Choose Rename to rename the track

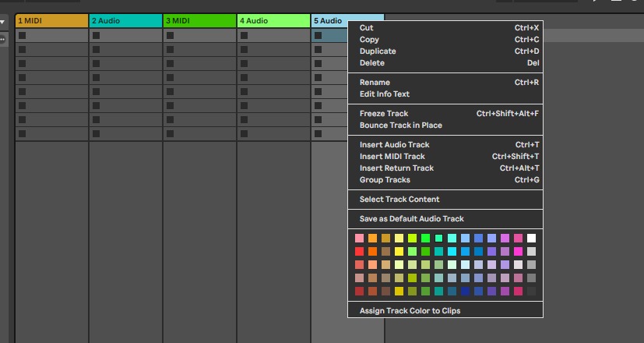point(445,83)
